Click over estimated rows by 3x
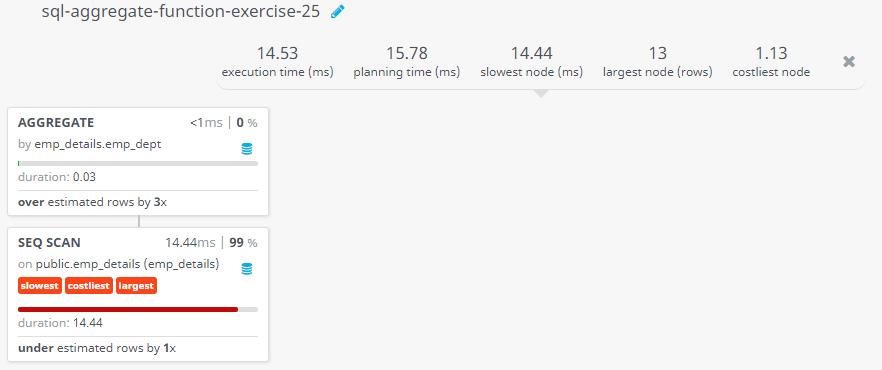Image resolution: width=882 pixels, height=370 pixels. 92,202
